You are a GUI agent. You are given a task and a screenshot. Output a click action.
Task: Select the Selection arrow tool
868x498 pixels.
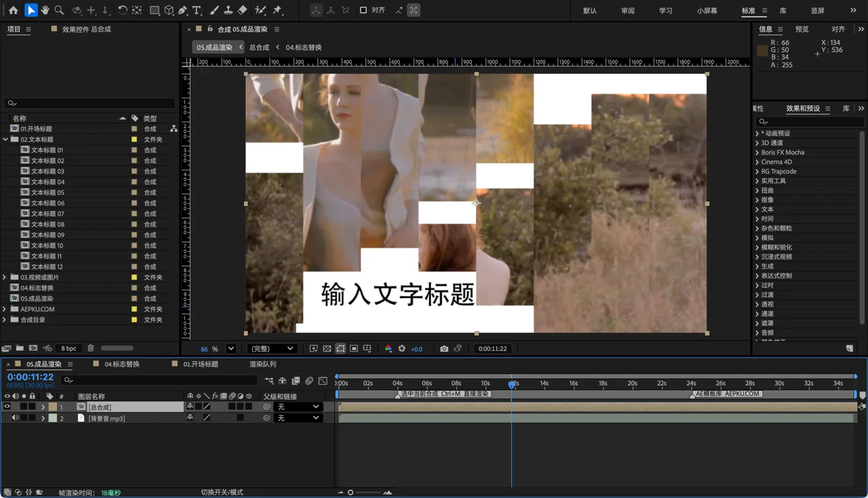pos(31,10)
